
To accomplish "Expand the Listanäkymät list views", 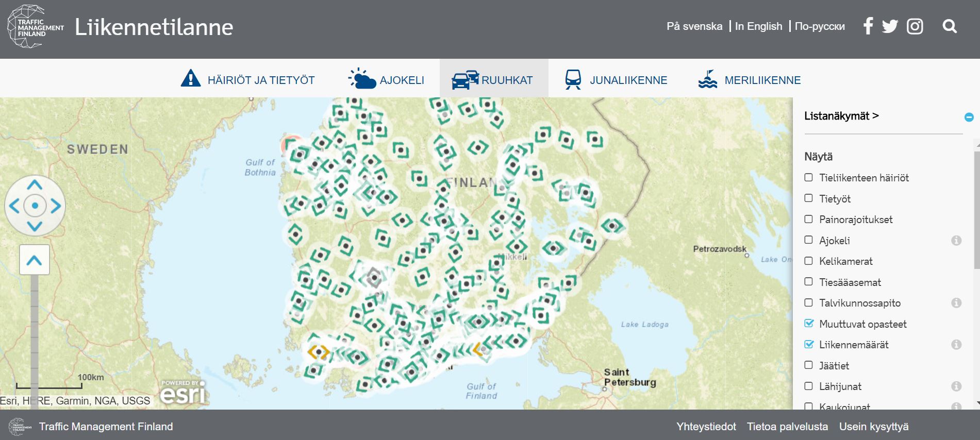I will click(841, 116).
